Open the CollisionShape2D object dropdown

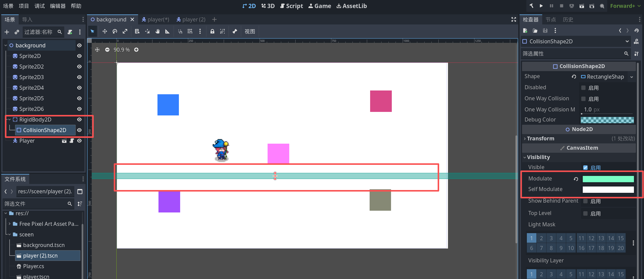tap(576, 41)
